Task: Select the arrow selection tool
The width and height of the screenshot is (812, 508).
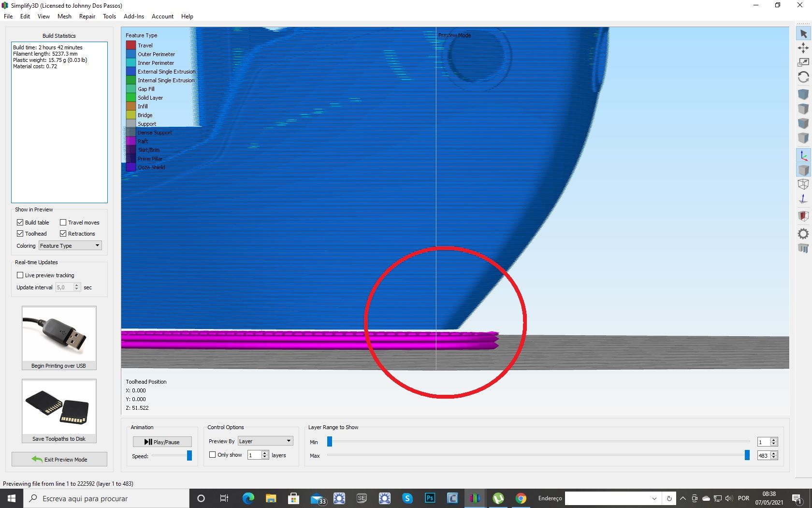Action: (x=803, y=34)
